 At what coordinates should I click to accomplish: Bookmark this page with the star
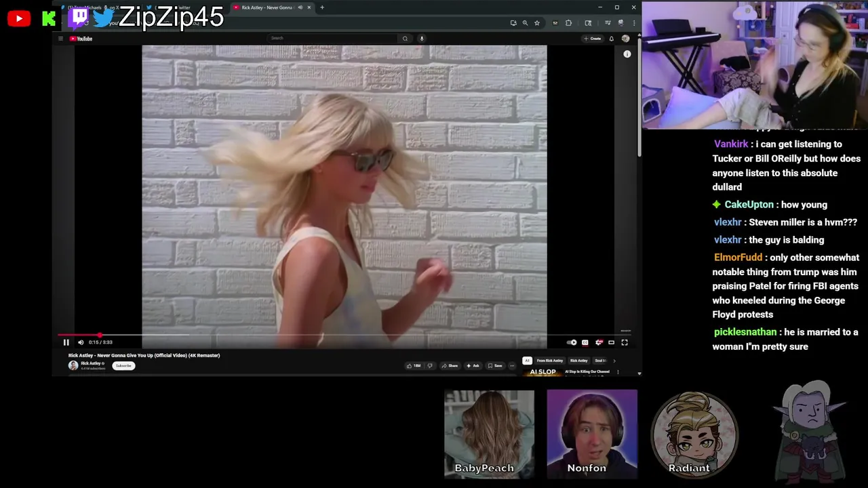point(536,23)
